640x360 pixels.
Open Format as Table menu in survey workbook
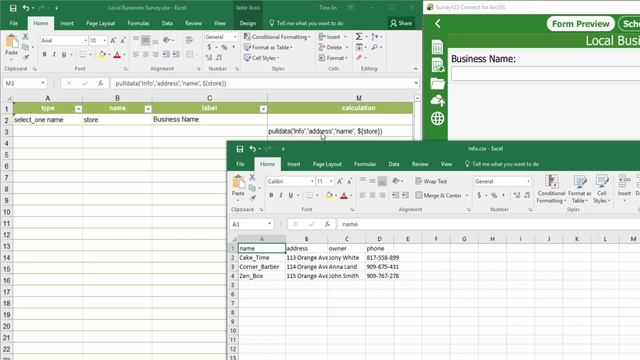coord(268,47)
